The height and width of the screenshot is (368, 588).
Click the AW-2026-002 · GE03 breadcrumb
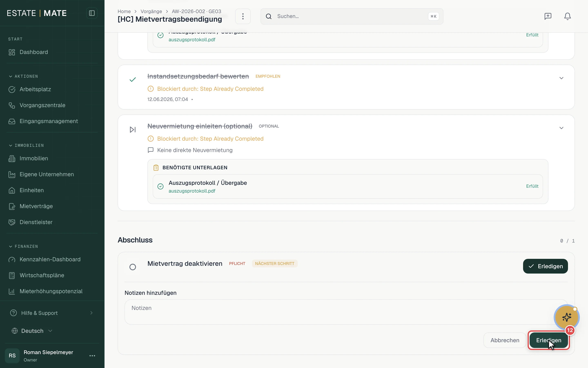click(x=196, y=11)
